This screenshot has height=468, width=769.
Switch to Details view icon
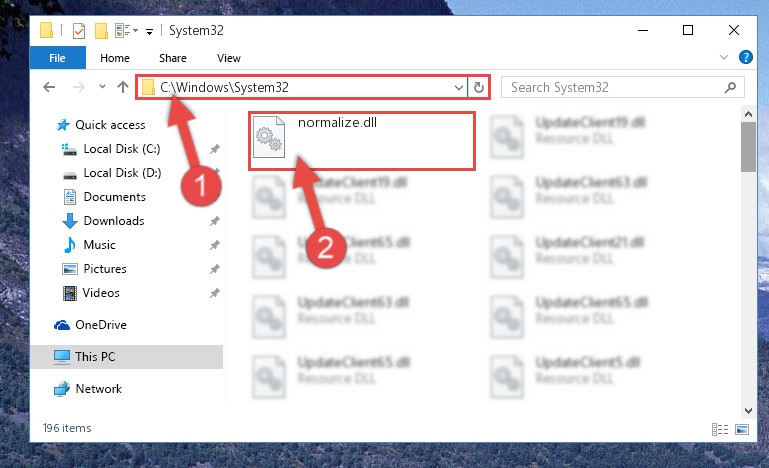(719, 430)
